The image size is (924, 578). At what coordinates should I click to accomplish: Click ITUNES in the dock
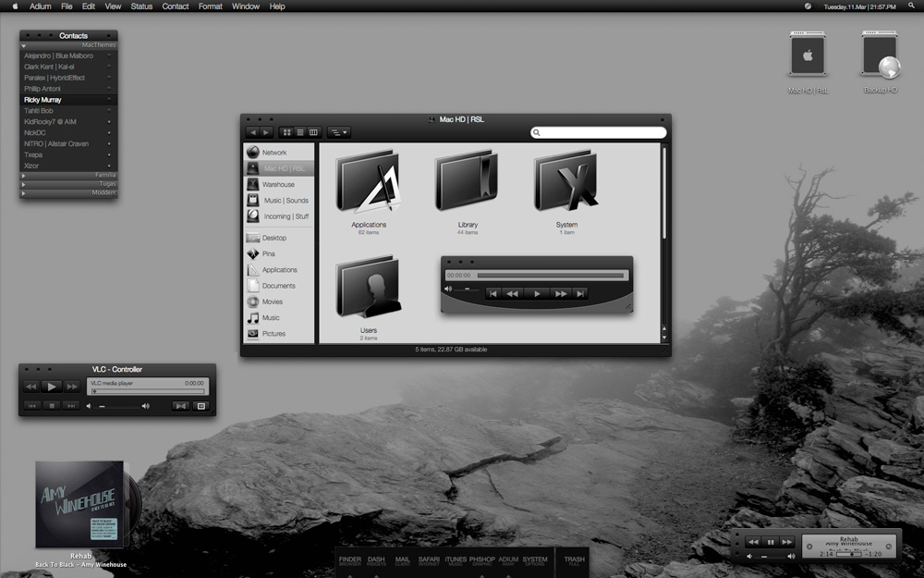pyautogui.click(x=456, y=561)
